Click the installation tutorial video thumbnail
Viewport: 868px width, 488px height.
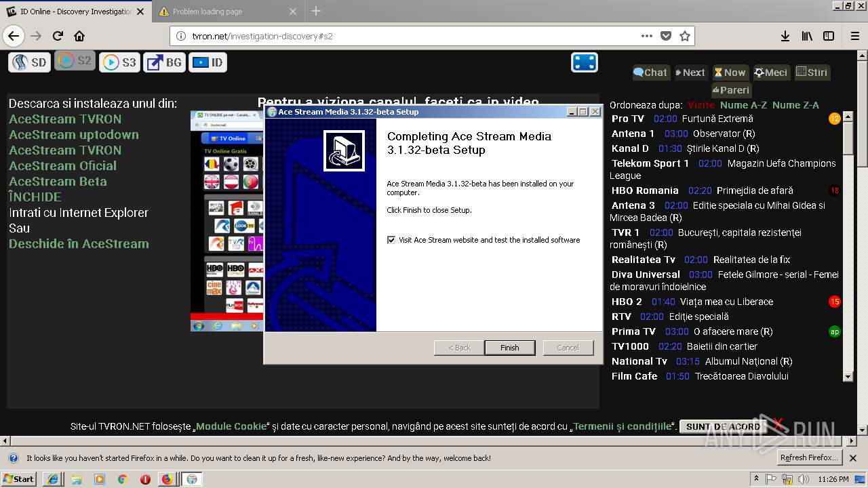227,221
